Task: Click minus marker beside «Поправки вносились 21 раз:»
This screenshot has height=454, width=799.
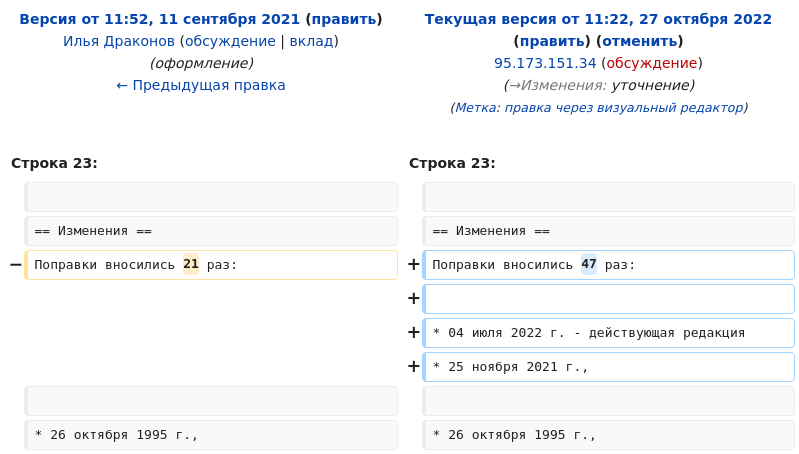Action: 16,264
